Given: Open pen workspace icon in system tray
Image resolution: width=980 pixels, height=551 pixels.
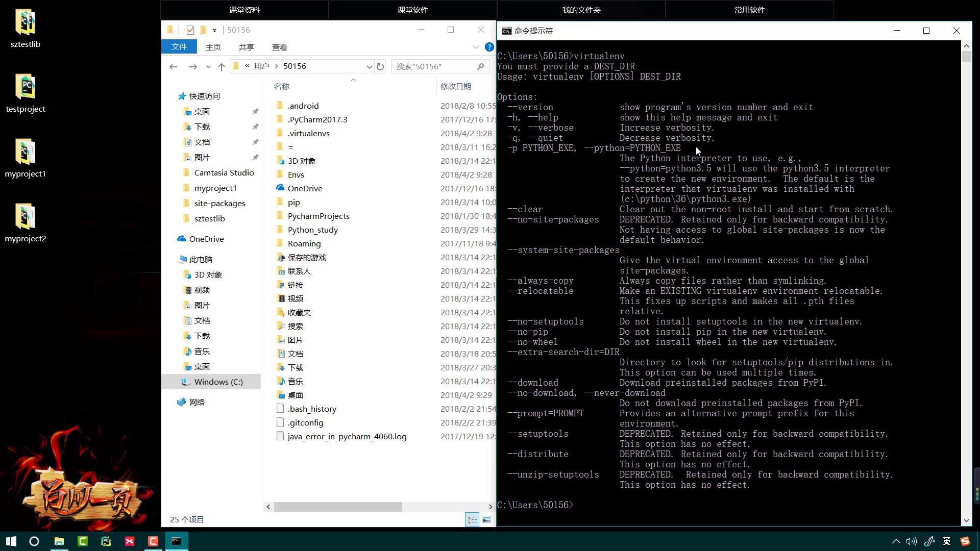Looking at the screenshot, I should (929, 541).
